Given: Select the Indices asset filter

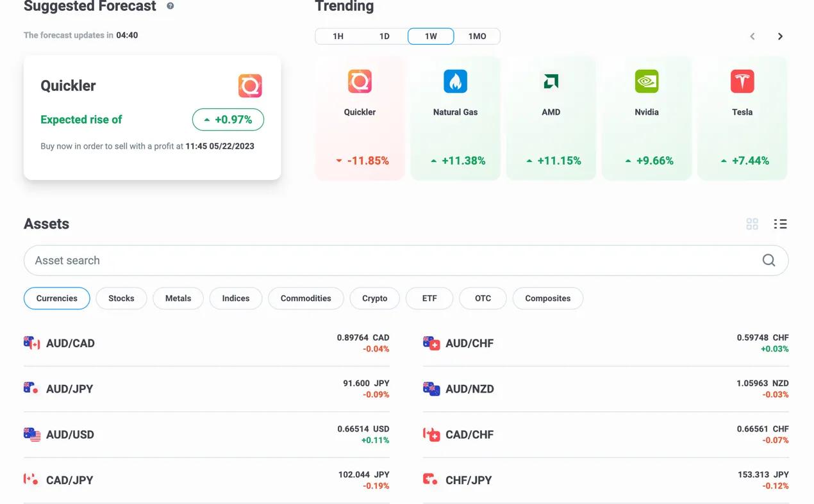Looking at the screenshot, I should 236,298.
